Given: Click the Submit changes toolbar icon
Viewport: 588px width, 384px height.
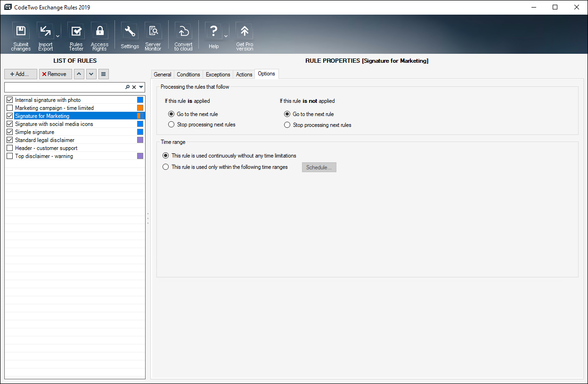Looking at the screenshot, I should tap(21, 31).
